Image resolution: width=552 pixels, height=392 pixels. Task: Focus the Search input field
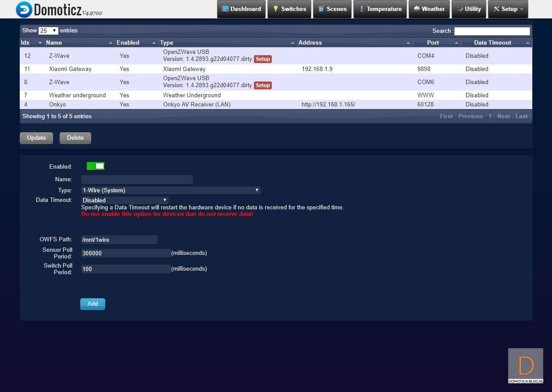tap(492, 31)
